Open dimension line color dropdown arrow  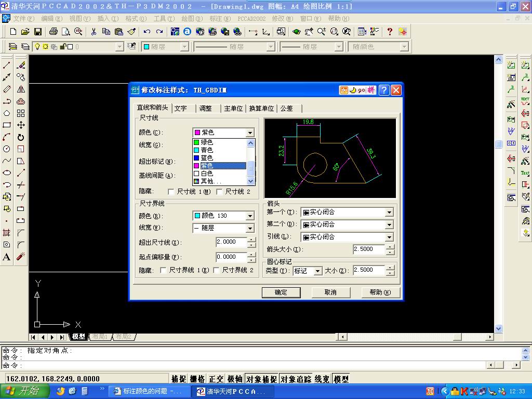pyautogui.click(x=250, y=132)
